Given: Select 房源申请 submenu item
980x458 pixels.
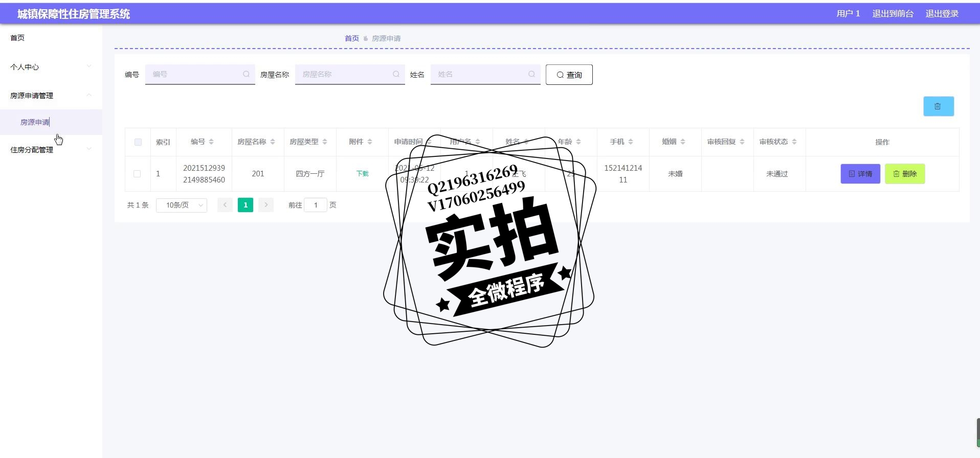Looking at the screenshot, I should (51, 122).
